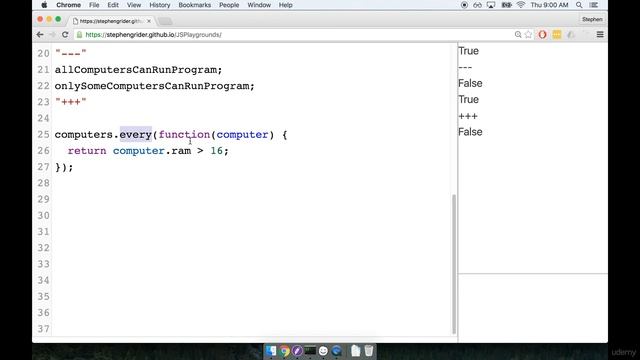The height and width of the screenshot is (360, 640).
Task: Open Chrome from the dock
Action: pyautogui.click(x=284, y=351)
